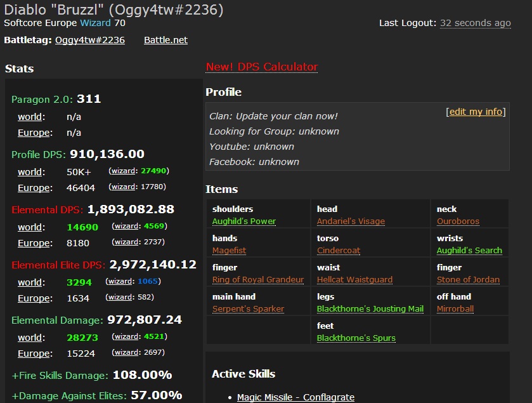Open Ouroboros neck item

[x=458, y=221]
